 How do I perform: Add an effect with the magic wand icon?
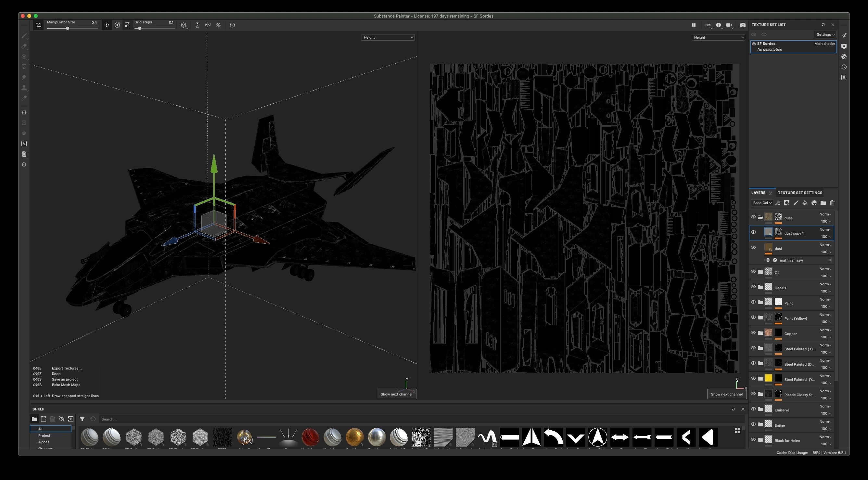[778, 203]
